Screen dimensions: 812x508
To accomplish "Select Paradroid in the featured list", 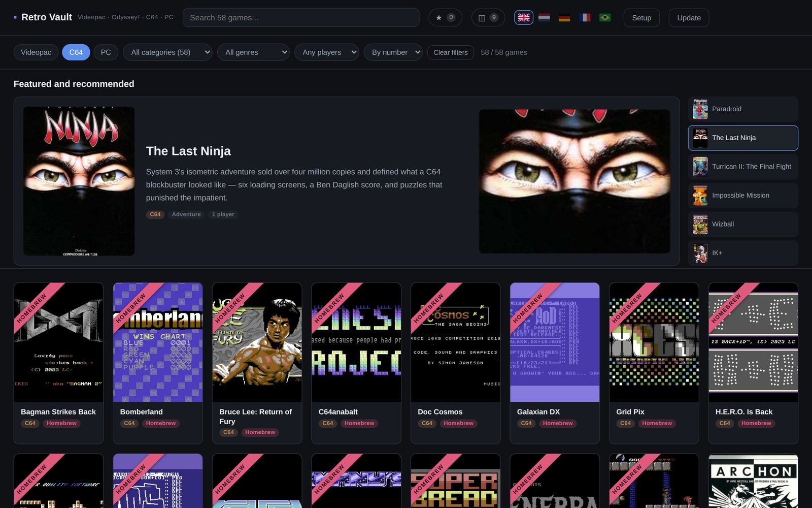I will (x=743, y=109).
